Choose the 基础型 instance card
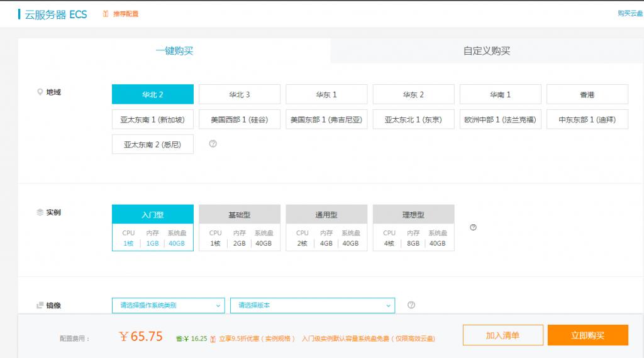The image size is (644, 358). (x=240, y=227)
